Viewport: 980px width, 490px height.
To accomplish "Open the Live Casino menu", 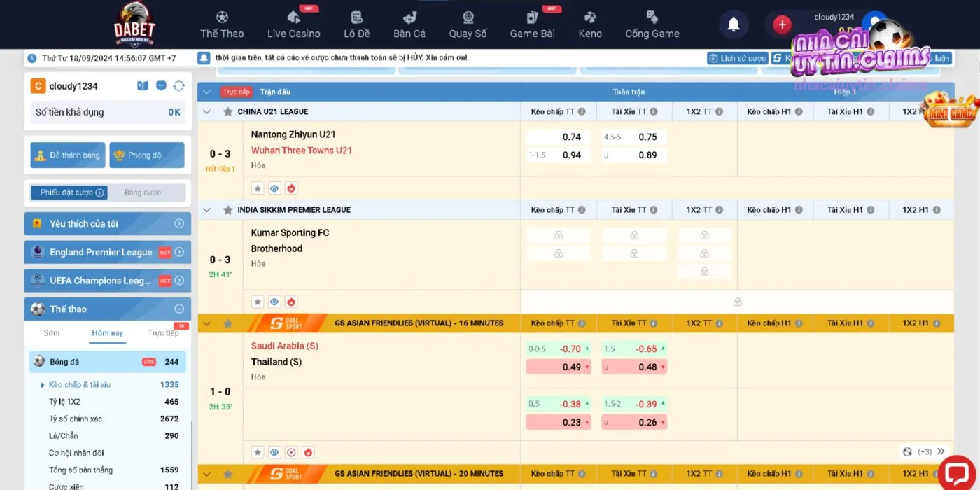I will coord(293,26).
